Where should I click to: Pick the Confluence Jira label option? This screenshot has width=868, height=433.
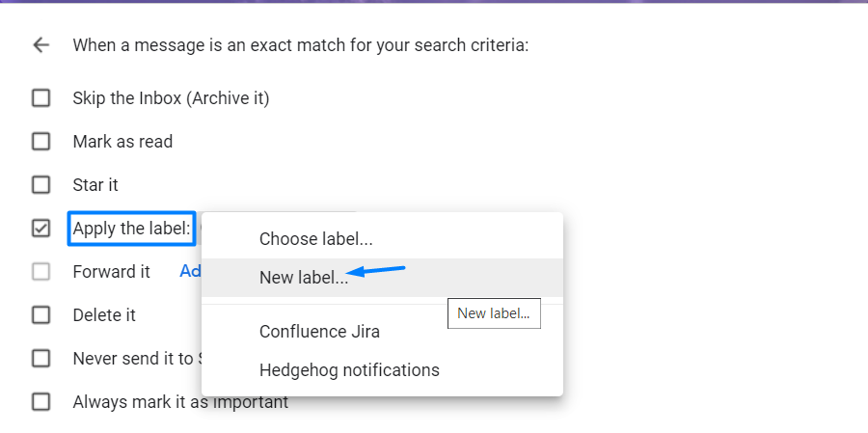pos(382,332)
